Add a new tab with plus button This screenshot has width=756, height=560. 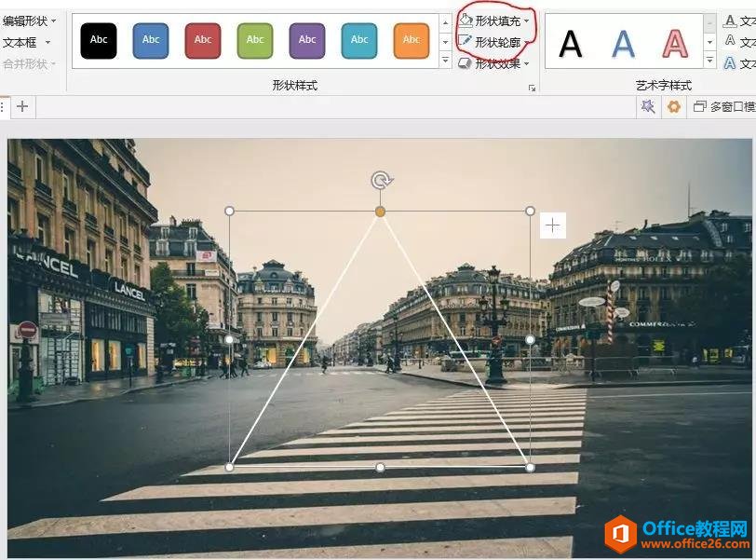22,106
